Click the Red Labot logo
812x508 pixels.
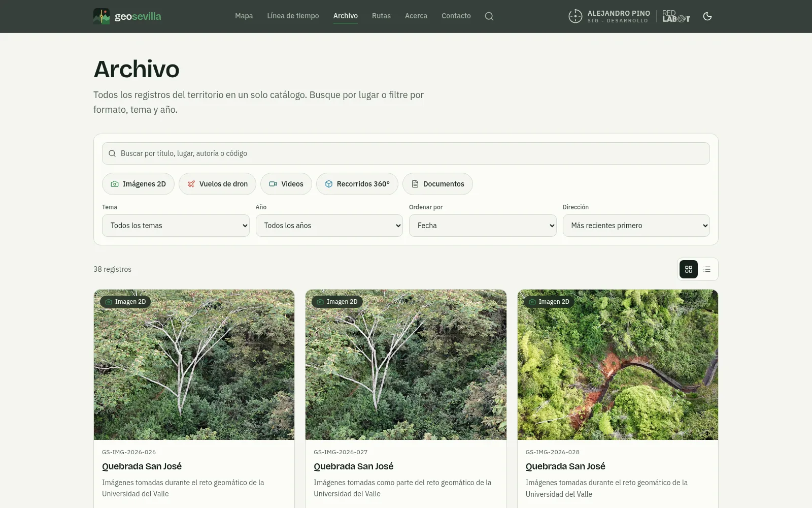[676, 16]
